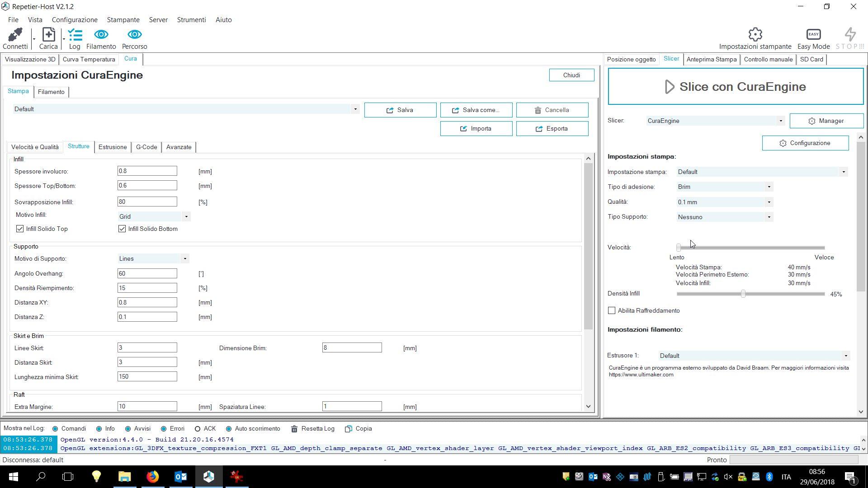
Task: Click the Connetti plug icon
Action: (15, 35)
